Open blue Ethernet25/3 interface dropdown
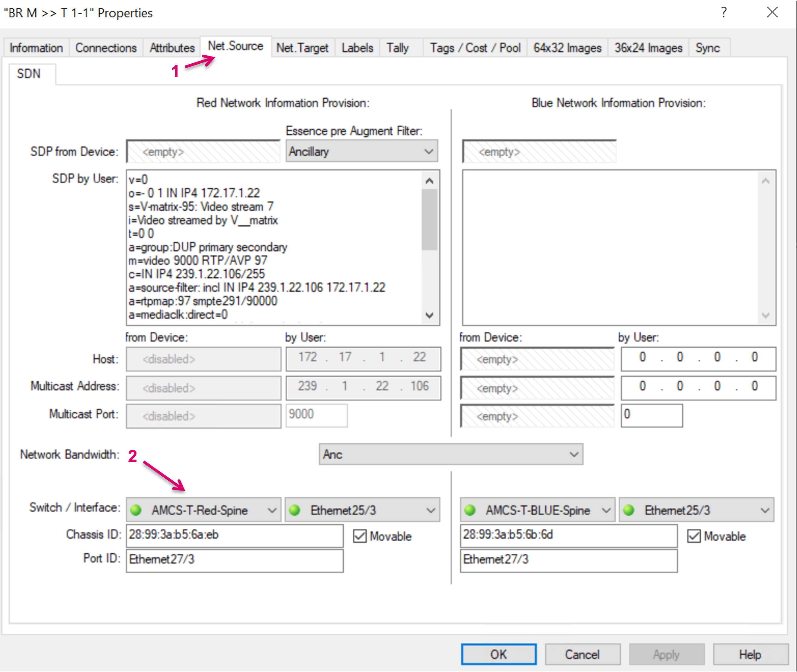This screenshot has height=672, width=797. [696, 510]
